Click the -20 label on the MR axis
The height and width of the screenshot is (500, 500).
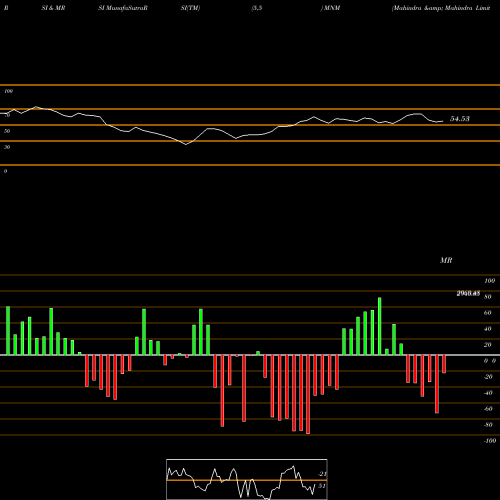coord(488,377)
